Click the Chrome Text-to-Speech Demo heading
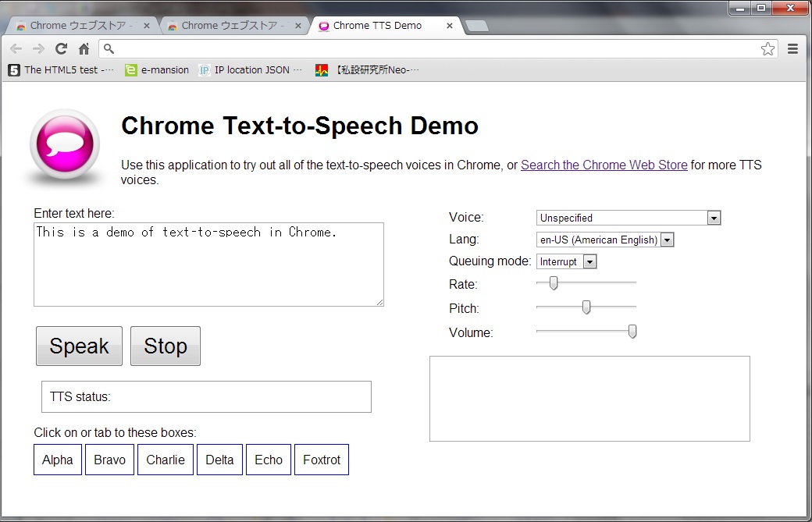The image size is (812, 522). (x=299, y=126)
